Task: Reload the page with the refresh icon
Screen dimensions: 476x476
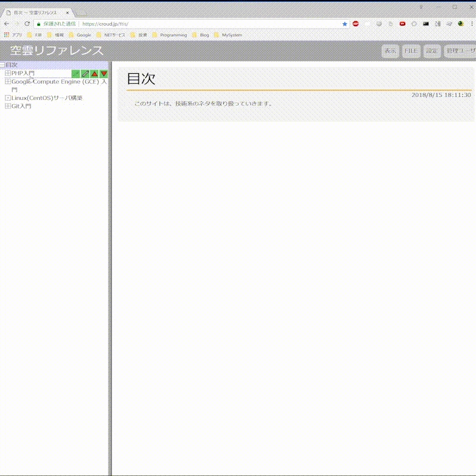Action: (x=27, y=24)
